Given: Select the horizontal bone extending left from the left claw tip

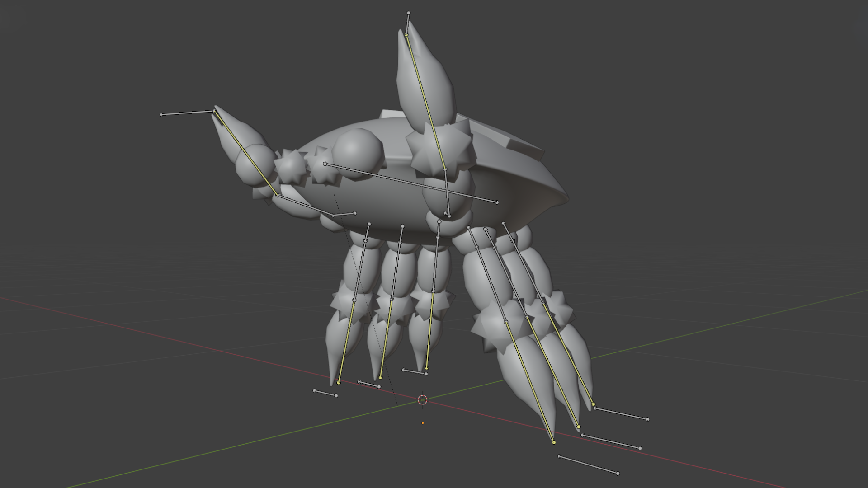Looking at the screenshot, I should 188,113.
